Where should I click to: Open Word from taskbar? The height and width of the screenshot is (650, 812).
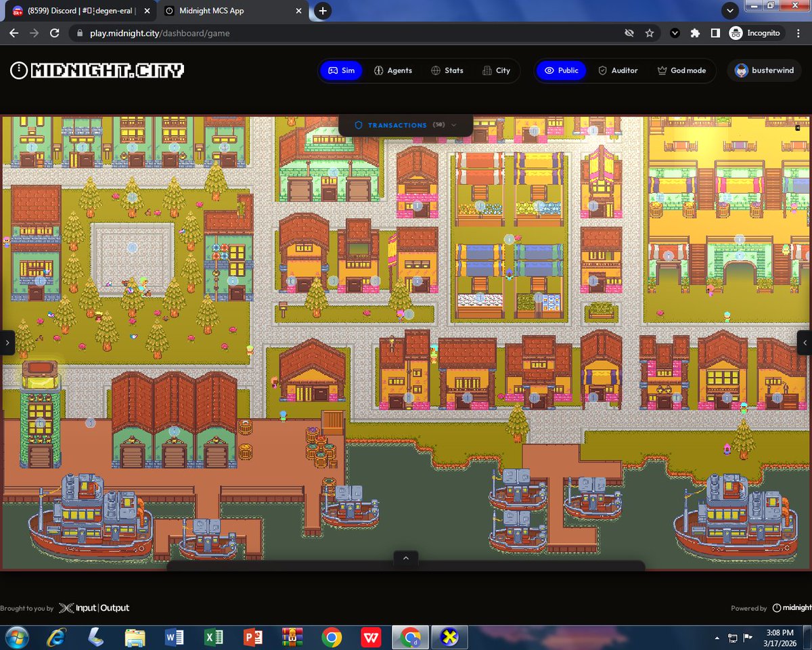(x=175, y=638)
